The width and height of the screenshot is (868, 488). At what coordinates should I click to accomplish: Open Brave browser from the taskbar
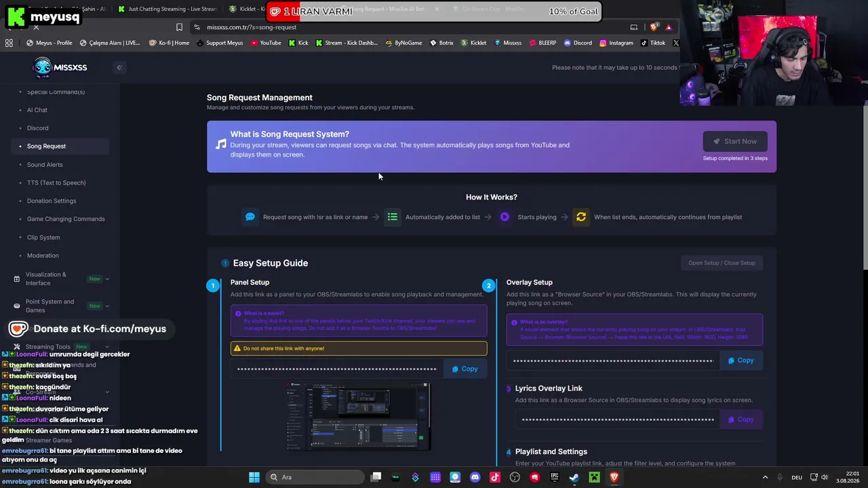(614, 477)
